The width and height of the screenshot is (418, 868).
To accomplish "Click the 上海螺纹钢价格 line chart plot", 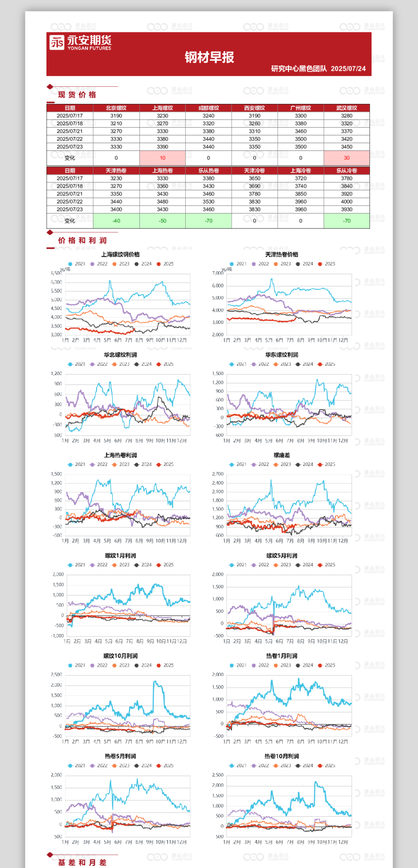I will tap(127, 304).
